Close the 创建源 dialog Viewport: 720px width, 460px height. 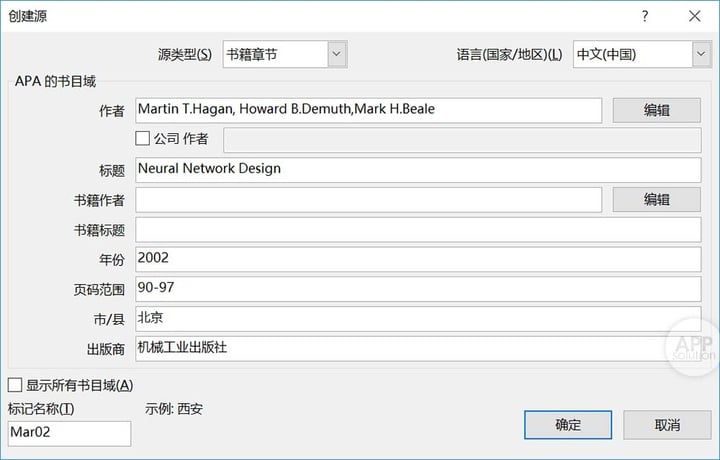tap(694, 16)
